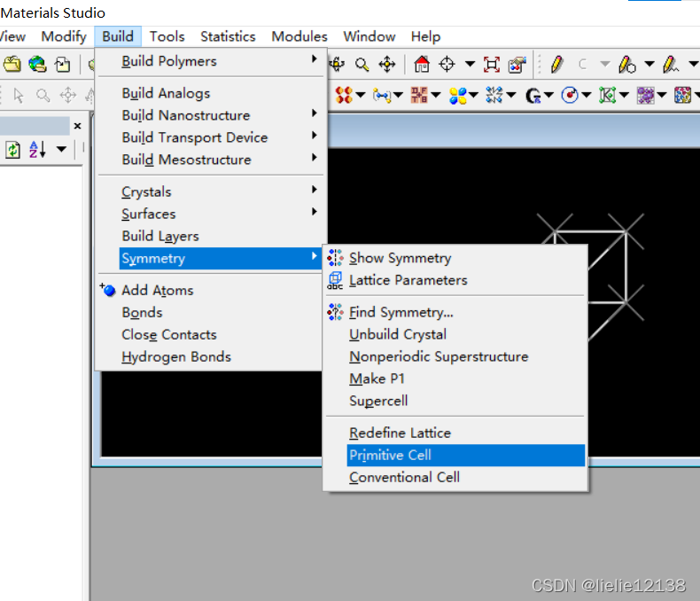
Task: Click the Recenter crosshair icon
Action: coord(447,65)
